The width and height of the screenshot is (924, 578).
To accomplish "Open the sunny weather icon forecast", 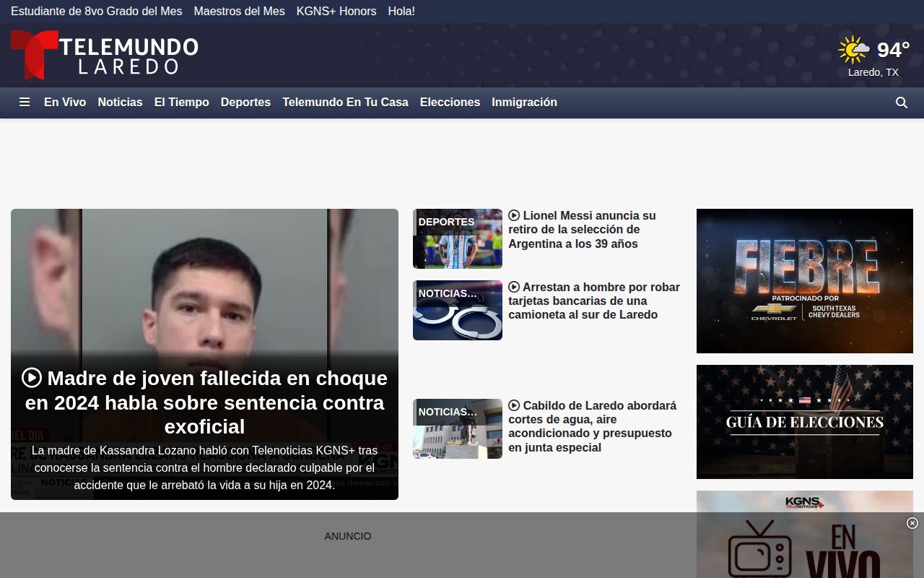I will coord(854,50).
